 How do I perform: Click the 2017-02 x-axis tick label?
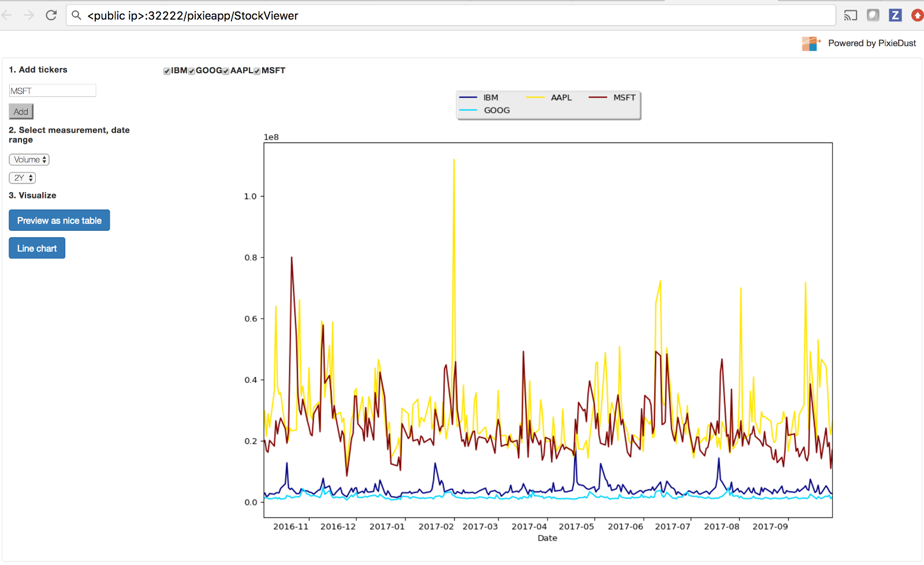pos(436,526)
